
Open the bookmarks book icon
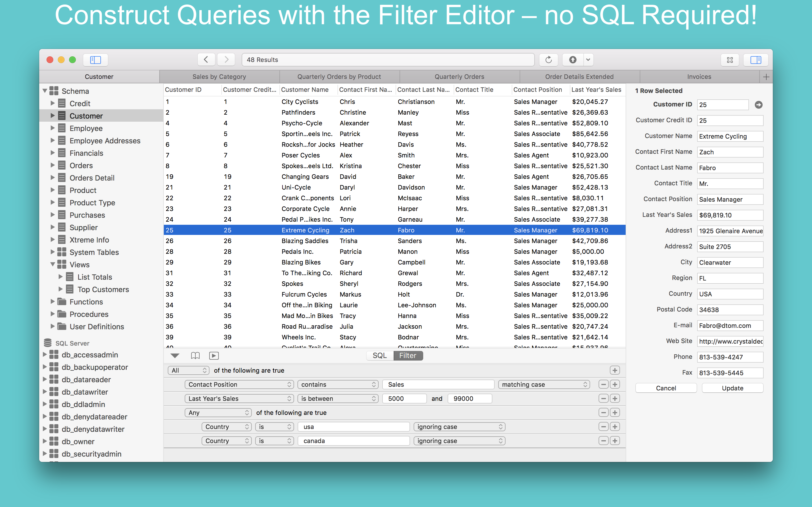click(x=195, y=355)
